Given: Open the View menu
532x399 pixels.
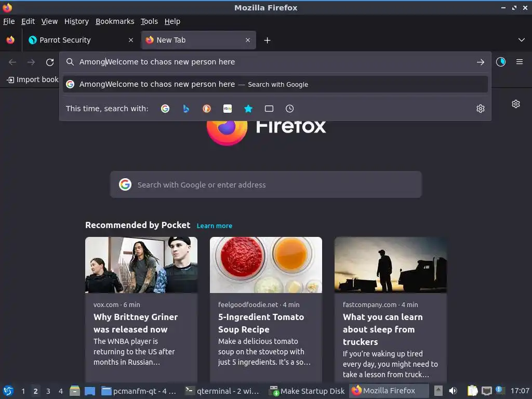Looking at the screenshot, I should point(49,21).
